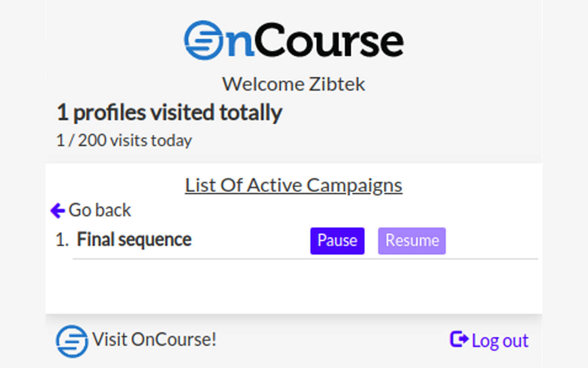Click the black "Course" wordmark in header
Viewport: 588px width, 368px height.
point(328,40)
